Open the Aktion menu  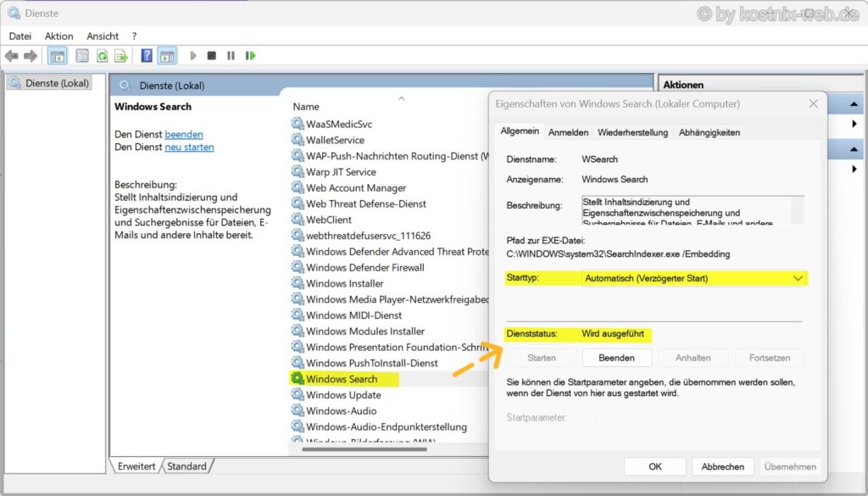[58, 36]
